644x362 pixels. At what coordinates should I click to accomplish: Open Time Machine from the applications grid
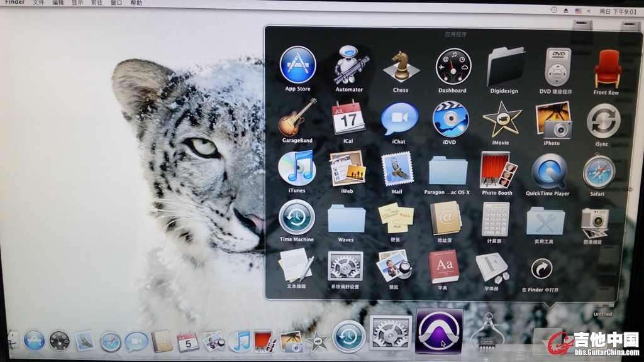[x=297, y=217]
